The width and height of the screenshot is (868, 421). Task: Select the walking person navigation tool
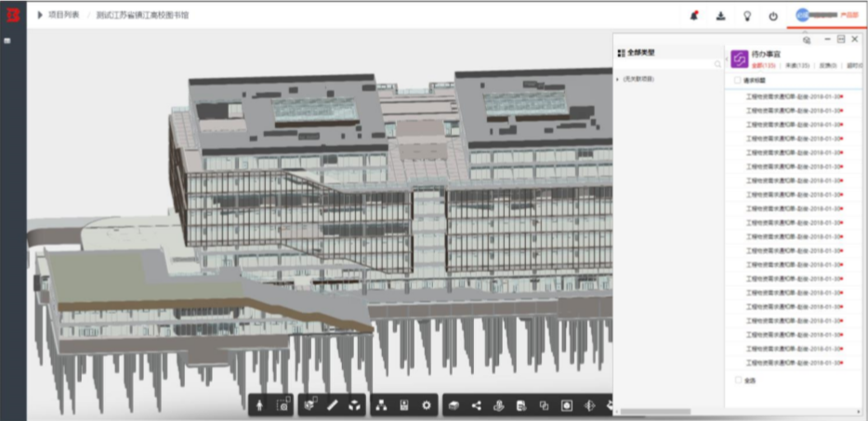tap(259, 405)
